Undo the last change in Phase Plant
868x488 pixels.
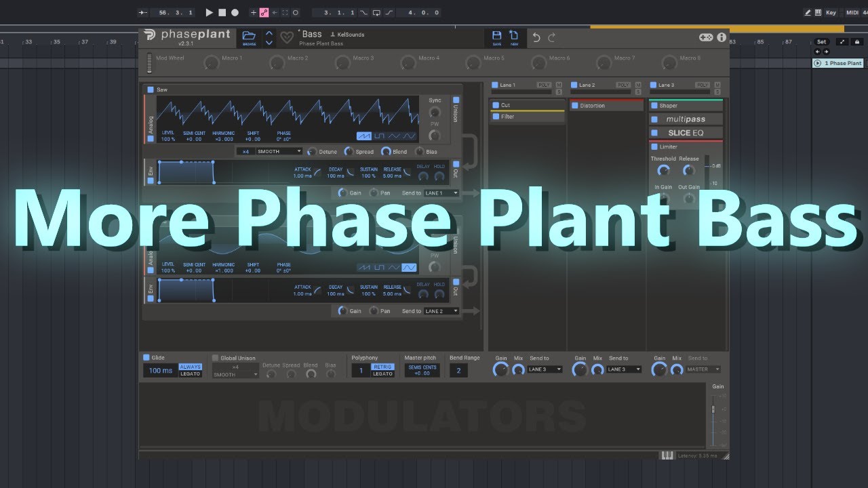click(536, 37)
